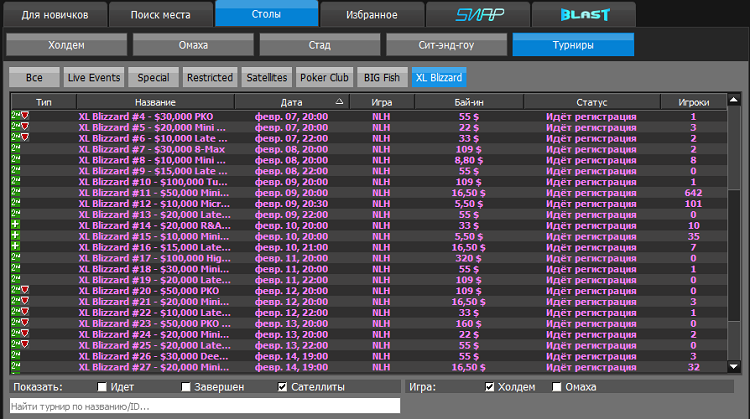Viewport: 750px width, 419px height.
Task: Switch to the Избранное tab
Action: [x=371, y=15]
